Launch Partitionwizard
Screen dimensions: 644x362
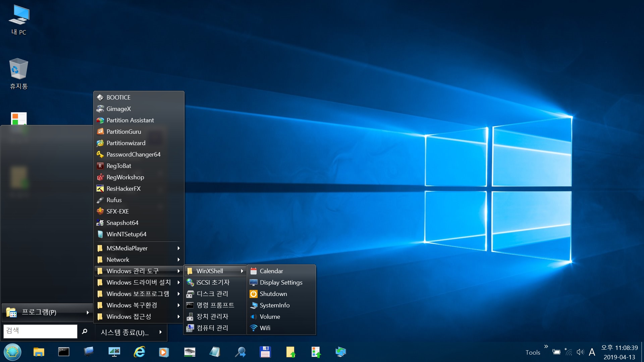pyautogui.click(x=139, y=143)
